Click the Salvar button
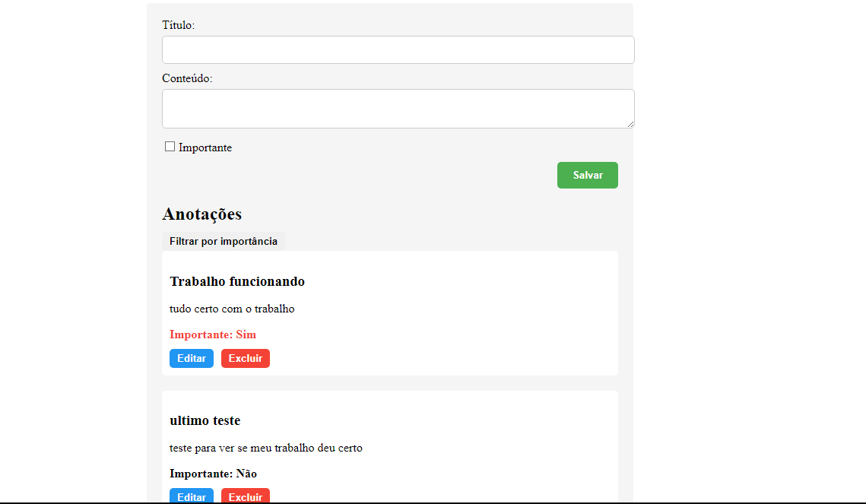Image resolution: width=866 pixels, height=504 pixels. (587, 175)
